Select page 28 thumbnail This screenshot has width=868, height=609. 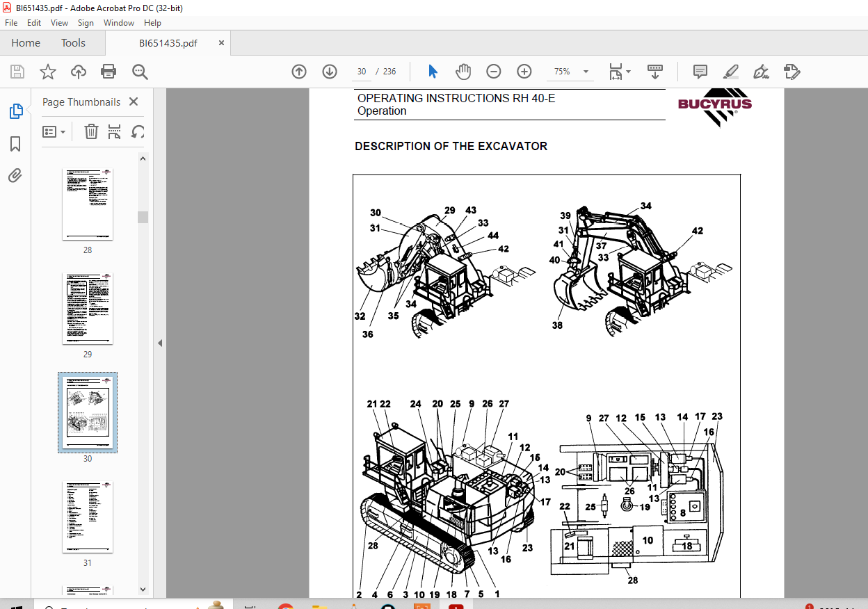(88, 204)
